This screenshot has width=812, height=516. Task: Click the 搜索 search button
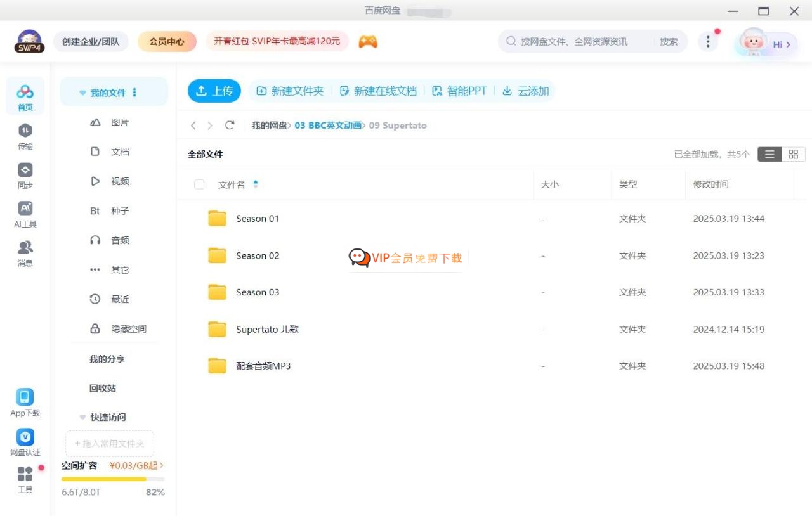tap(669, 42)
